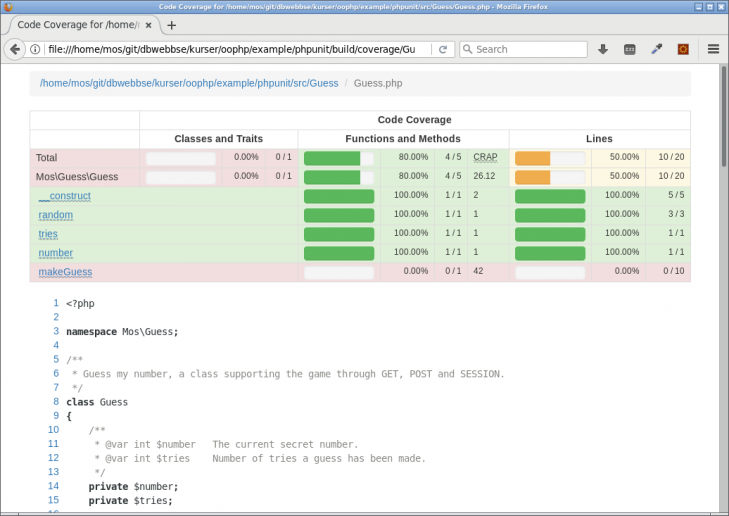Click the 0 / 10 lines value
Screen dimensions: 729x516
(x=674, y=271)
